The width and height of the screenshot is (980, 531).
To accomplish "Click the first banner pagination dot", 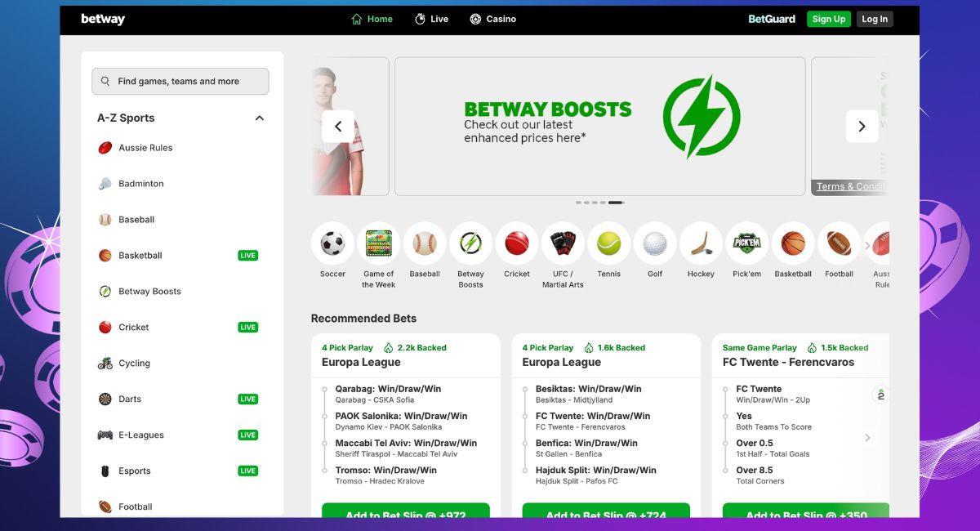I will tap(578, 202).
